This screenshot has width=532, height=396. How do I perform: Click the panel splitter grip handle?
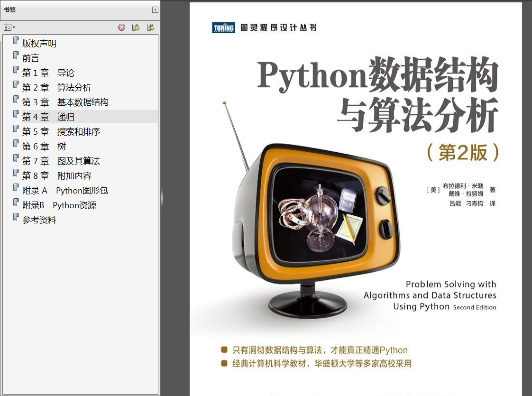162,198
